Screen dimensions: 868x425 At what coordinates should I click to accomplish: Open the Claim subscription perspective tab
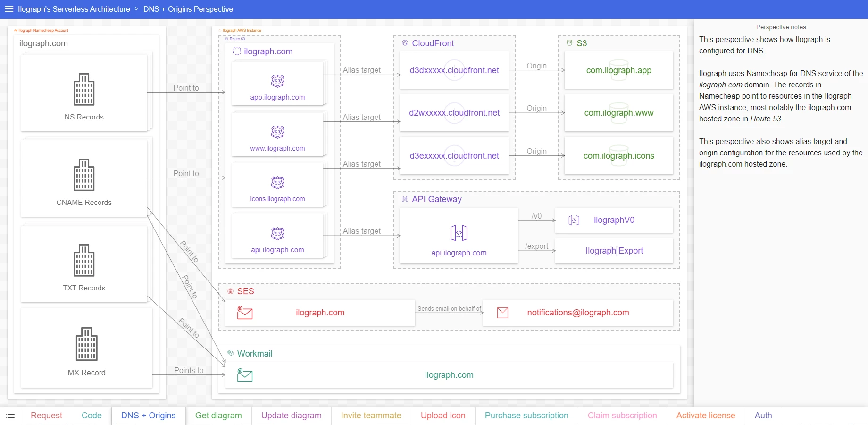(622, 416)
